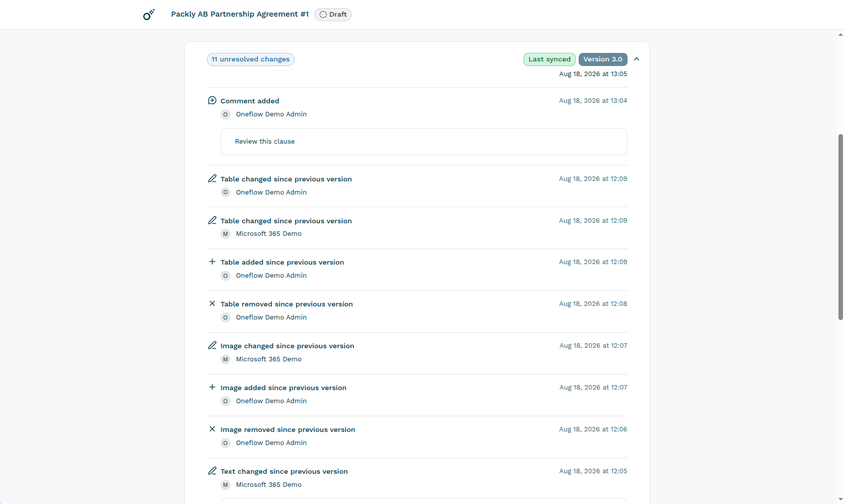
Task: Click the scrollbar down arrow
Action: tap(840, 499)
